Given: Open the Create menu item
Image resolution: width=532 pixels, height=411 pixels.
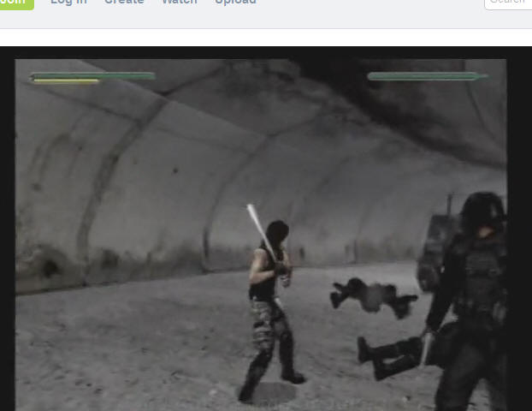Looking at the screenshot, I should 124,2.
